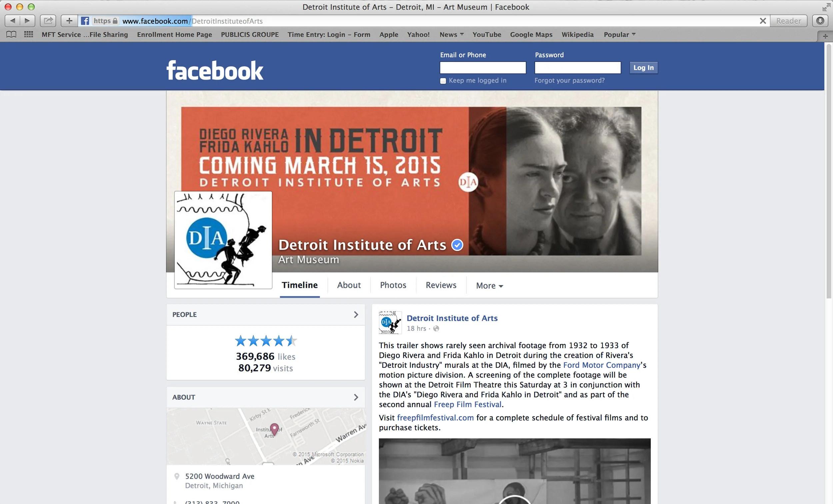Open the Photos tab

point(393,285)
